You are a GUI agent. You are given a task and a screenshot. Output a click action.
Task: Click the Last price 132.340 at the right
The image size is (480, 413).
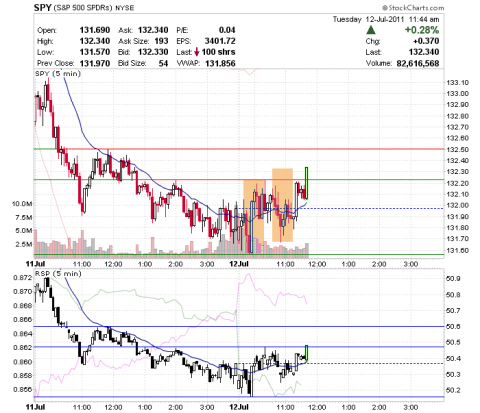click(424, 52)
